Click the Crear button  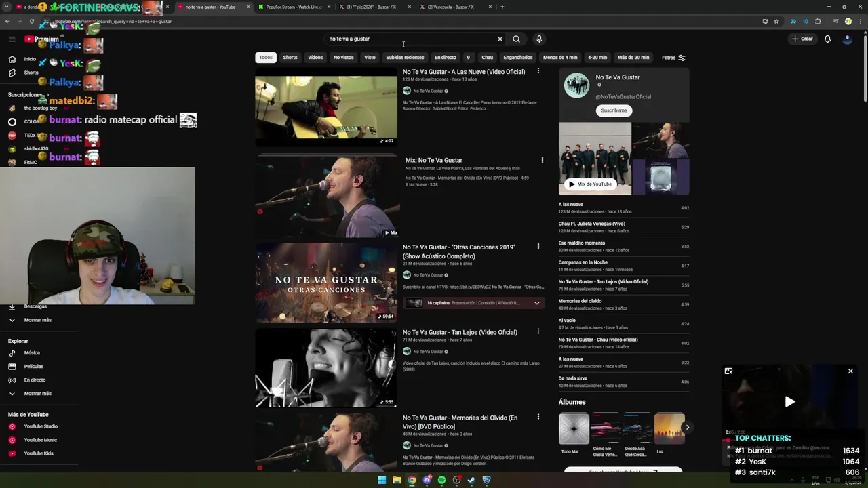click(x=802, y=39)
